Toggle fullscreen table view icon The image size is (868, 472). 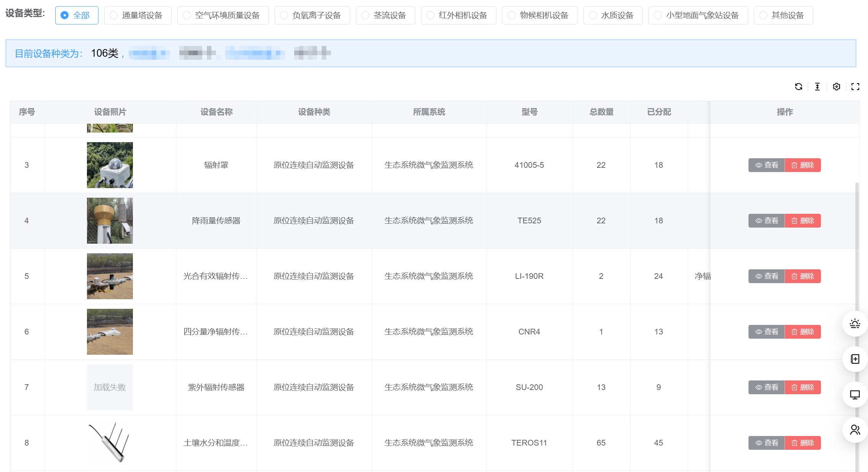[x=855, y=87]
